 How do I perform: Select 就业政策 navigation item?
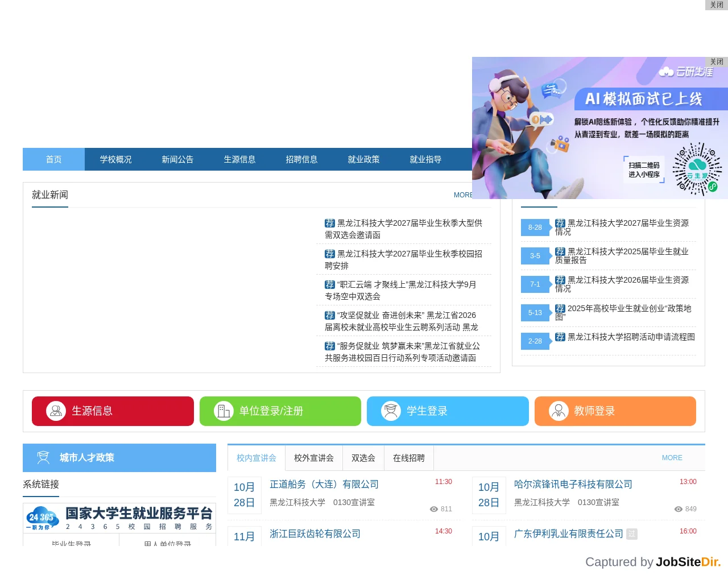click(363, 159)
